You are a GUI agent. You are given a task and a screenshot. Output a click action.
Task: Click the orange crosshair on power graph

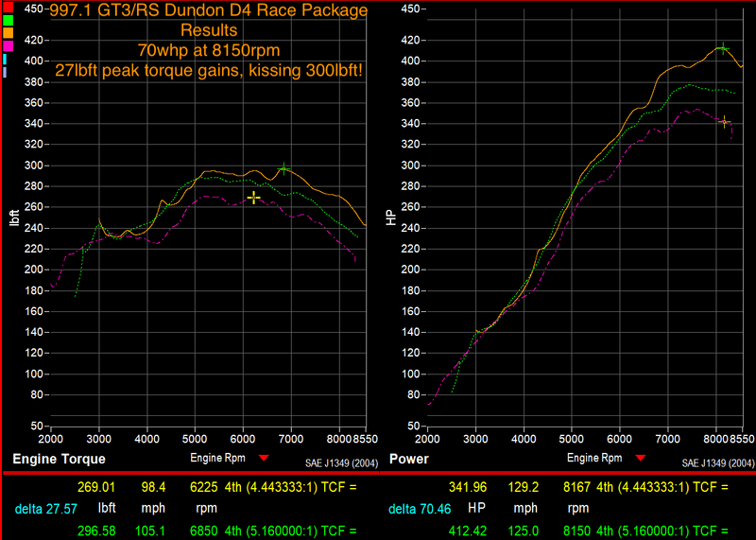pos(724,122)
